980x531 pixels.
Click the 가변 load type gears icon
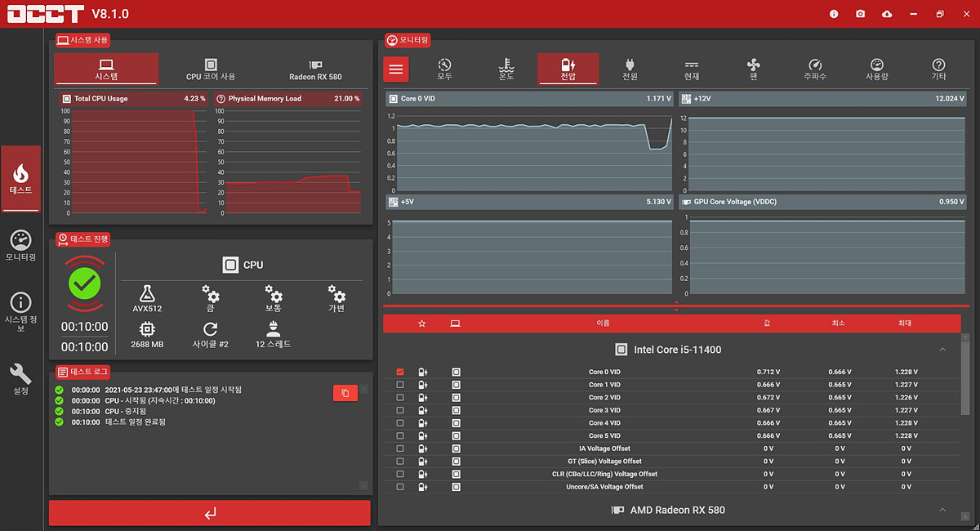336,293
